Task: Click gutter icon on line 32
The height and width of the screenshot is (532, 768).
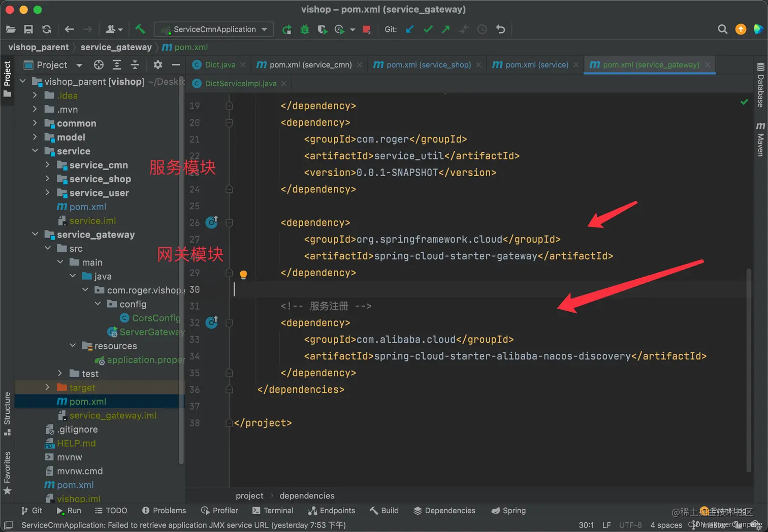Action: tap(212, 322)
